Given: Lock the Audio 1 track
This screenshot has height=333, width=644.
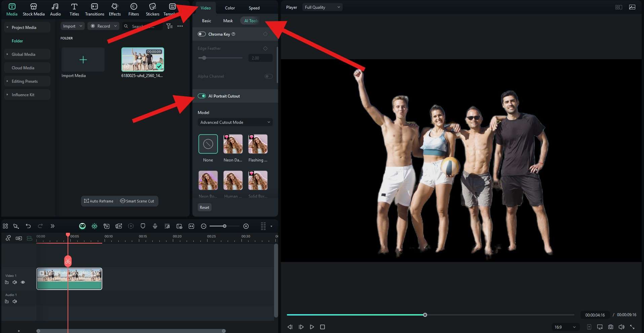Looking at the screenshot, I should [7, 301].
